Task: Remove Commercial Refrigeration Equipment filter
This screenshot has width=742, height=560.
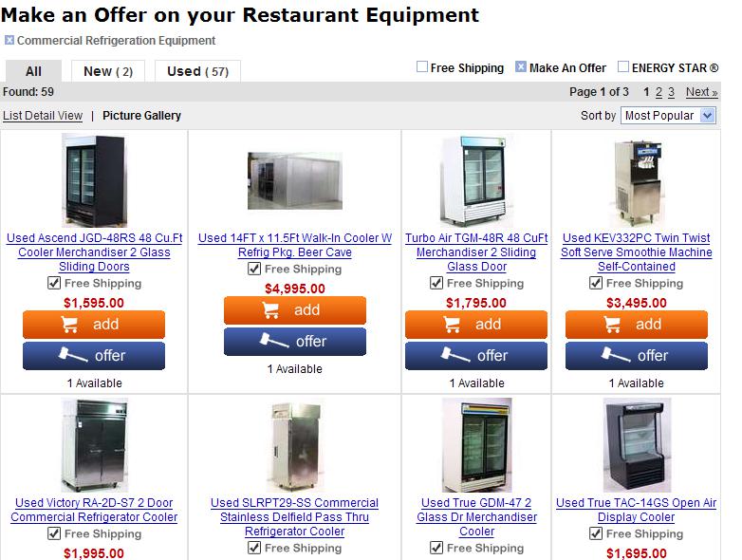Action: [9, 40]
